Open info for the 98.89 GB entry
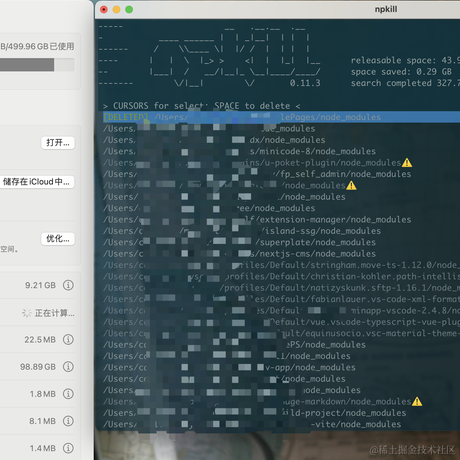 68,367
